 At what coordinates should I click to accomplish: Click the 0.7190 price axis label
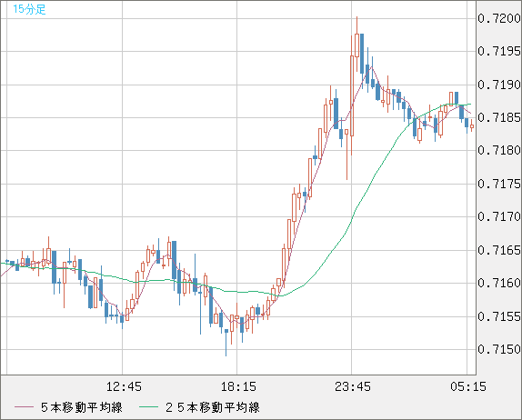click(499, 85)
